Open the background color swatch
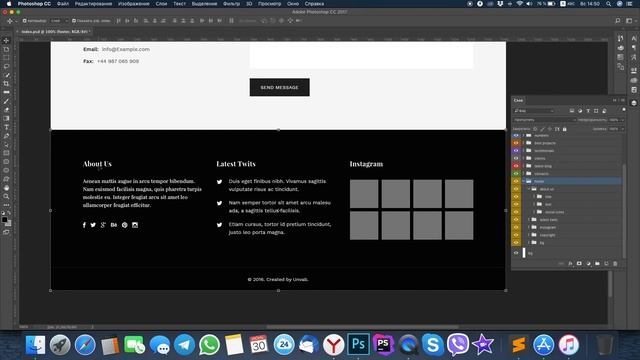The width and height of the screenshot is (640, 360). click(x=9, y=224)
